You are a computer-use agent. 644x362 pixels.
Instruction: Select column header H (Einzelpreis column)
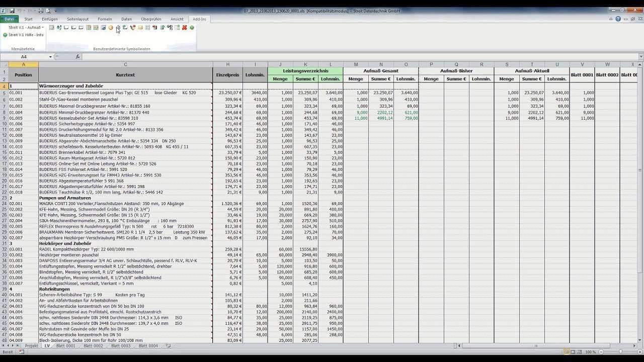[227, 64]
